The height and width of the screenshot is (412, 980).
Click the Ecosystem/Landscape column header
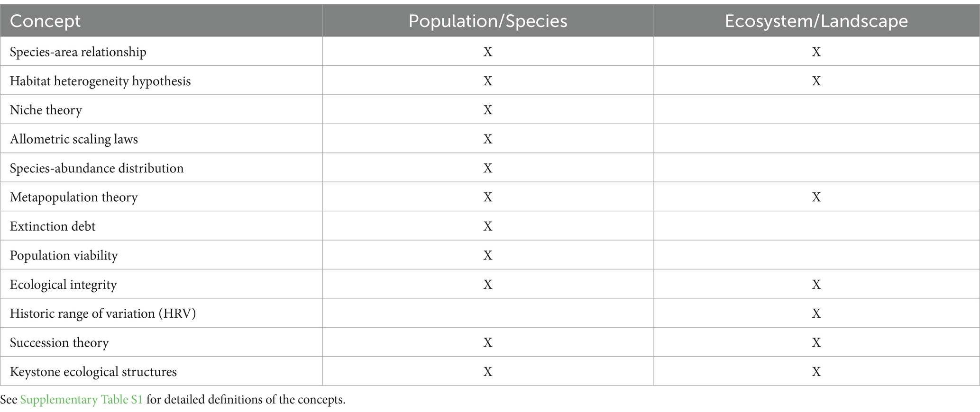(816, 21)
